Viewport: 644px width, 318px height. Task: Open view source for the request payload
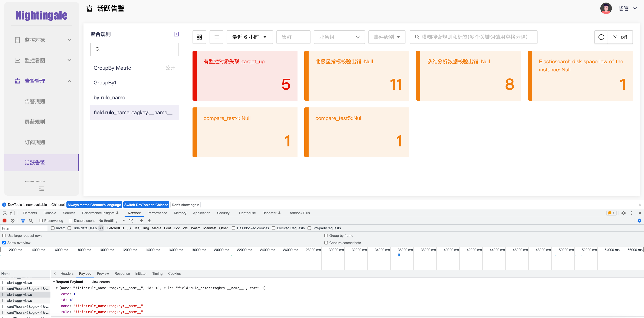pos(100,282)
